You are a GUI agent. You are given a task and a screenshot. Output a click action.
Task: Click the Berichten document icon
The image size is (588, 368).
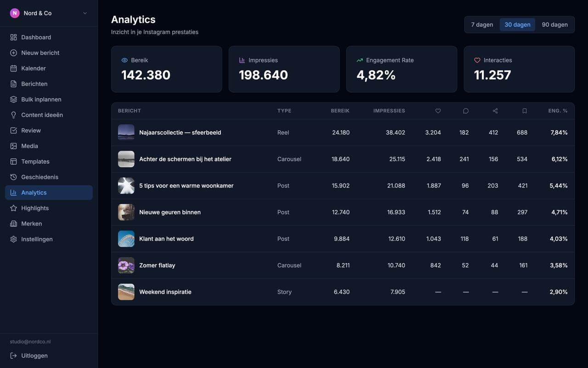click(13, 84)
